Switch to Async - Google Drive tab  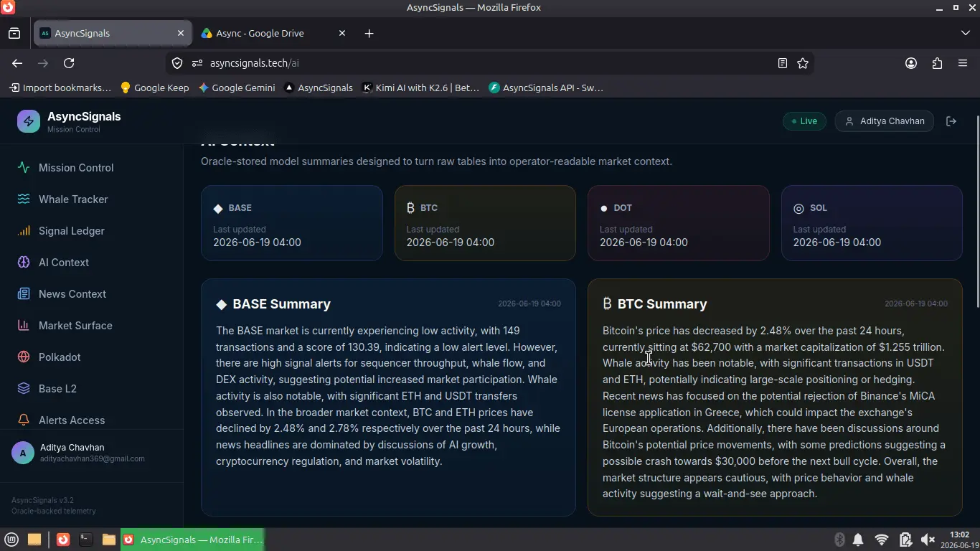pos(260,33)
